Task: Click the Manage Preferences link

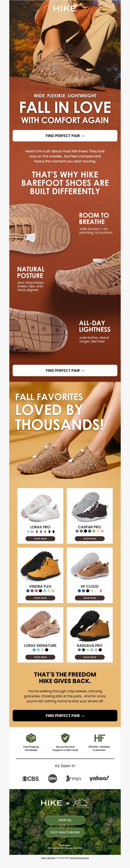Action: (79, 858)
